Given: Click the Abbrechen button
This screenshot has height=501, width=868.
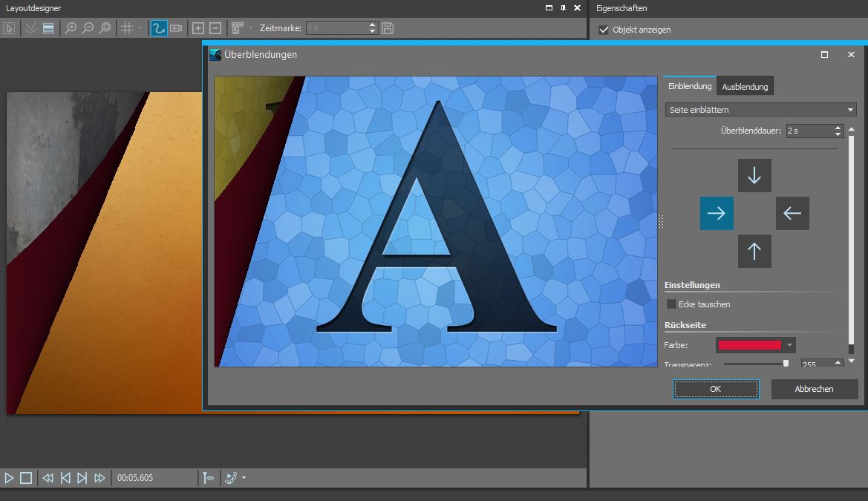Looking at the screenshot, I should click(814, 389).
